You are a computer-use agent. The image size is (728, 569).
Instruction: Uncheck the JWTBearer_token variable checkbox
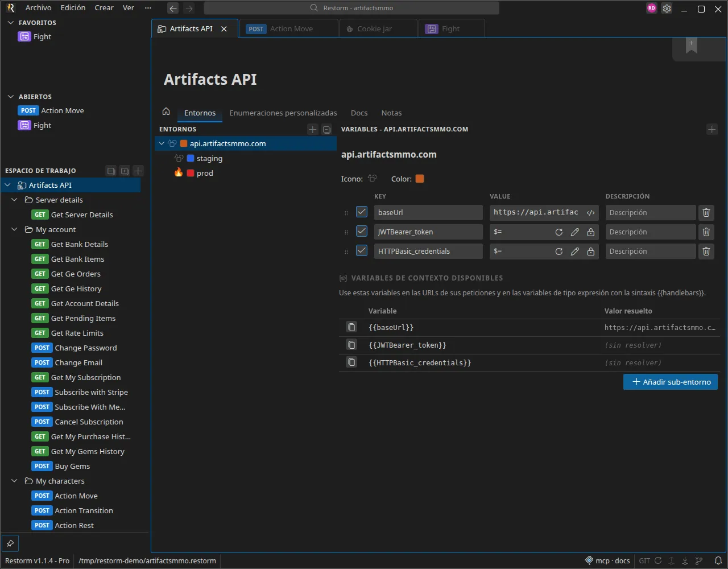coord(362,232)
